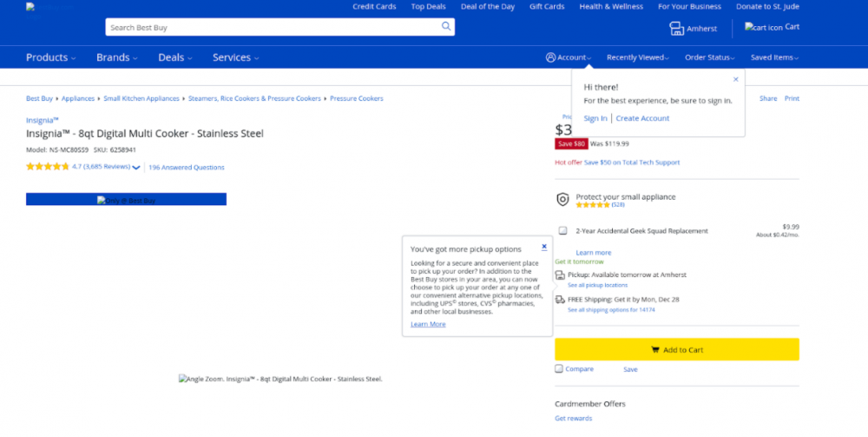The image size is (868, 437).
Task: Open the Cart
Action: tap(772, 27)
